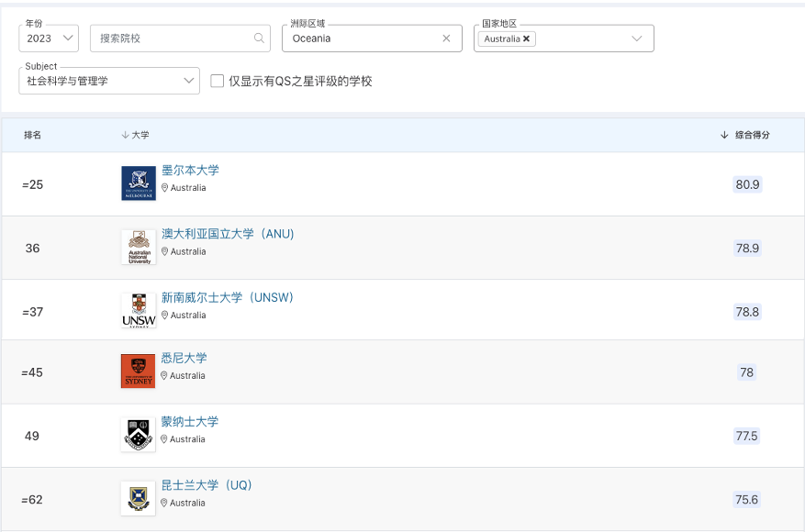Click Australia location text under 悉尼大学
This screenshot has width=805, height=532.
pyautogui.click(x=187, y=375)
